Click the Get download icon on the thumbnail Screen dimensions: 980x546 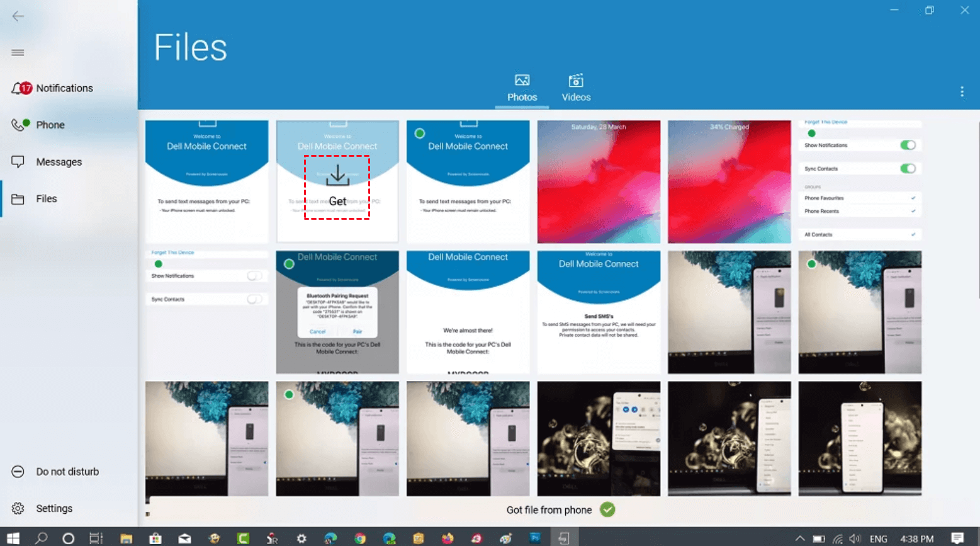pos(337,176)
